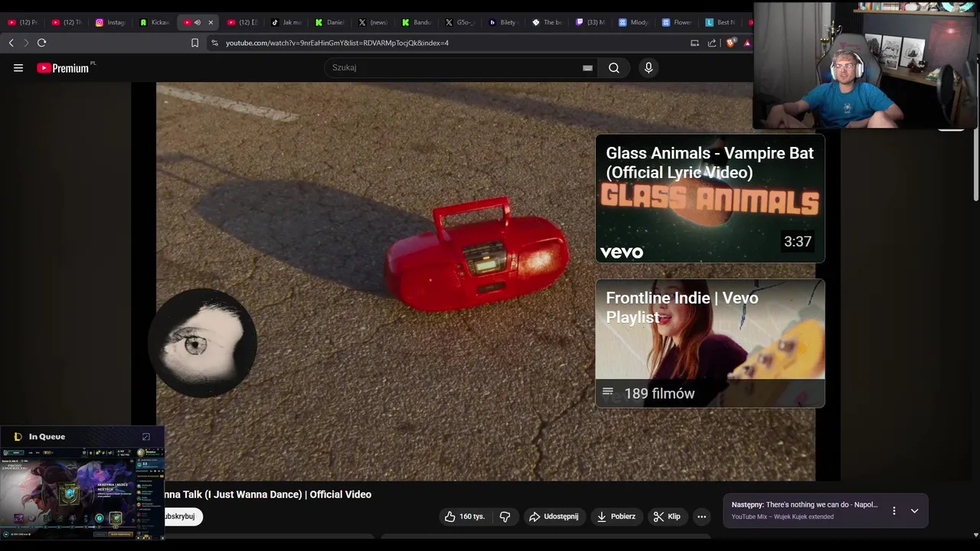This screenshot has width=980, height=551.
Task: Switch to the TikTok 'Jak ma' tab
Action: [287, 22]
